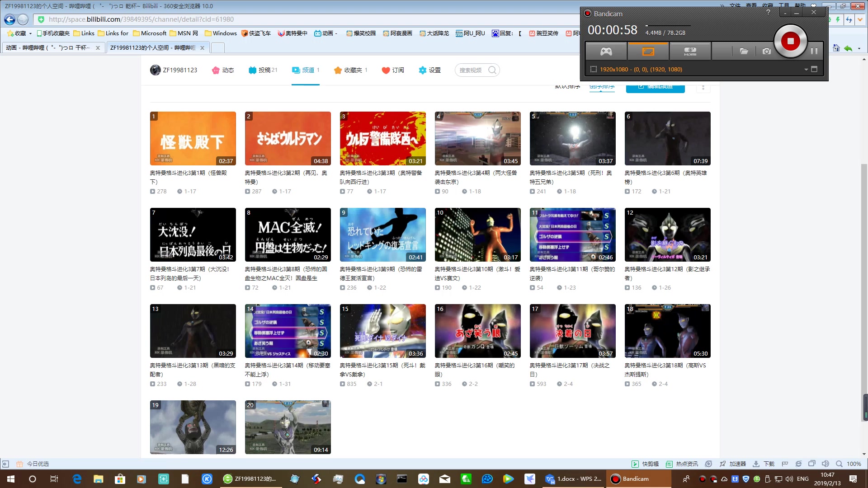Toggle Bandicam fullscreen rectangle mode icon
This screenshot has width=868, height=488.
tap(814, 69)
